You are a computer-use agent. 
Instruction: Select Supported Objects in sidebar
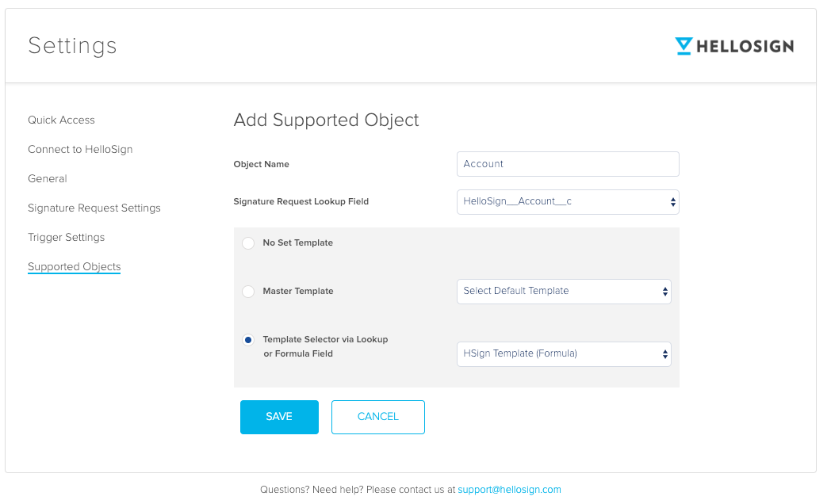click(x=74, y=267)
